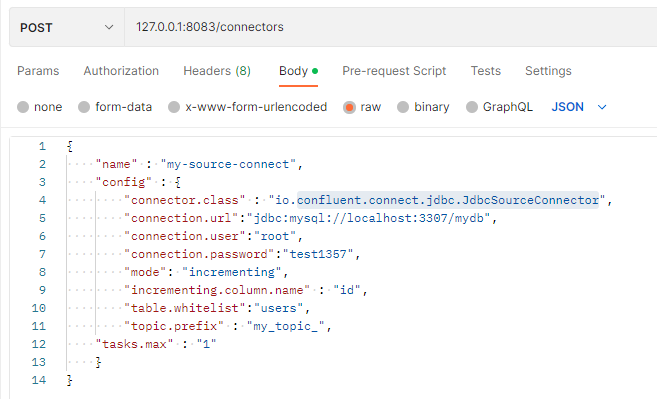This screenshot has width=657, height=399.
Task: Select the raw radio button
Action: coord(349,107)
